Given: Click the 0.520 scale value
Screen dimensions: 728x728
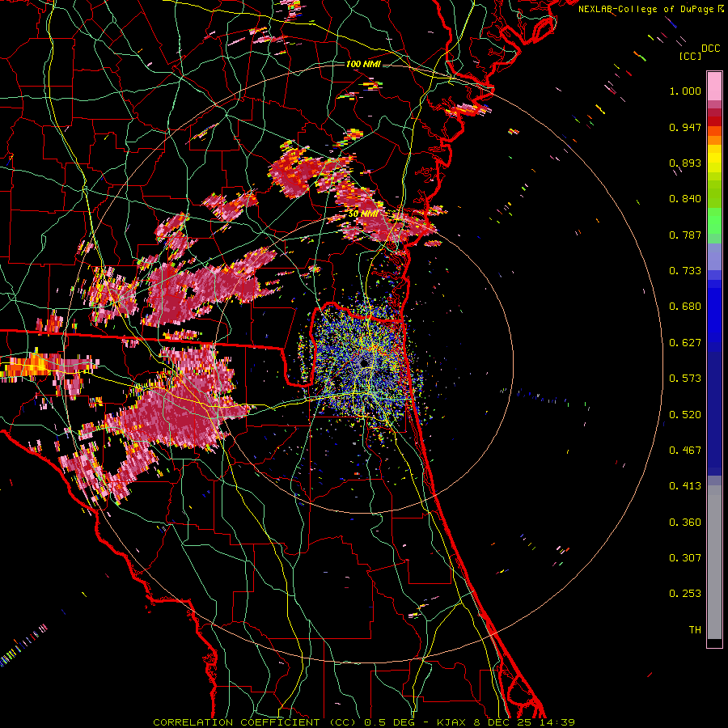Looking at the screenshot, I should click(685, 415).
